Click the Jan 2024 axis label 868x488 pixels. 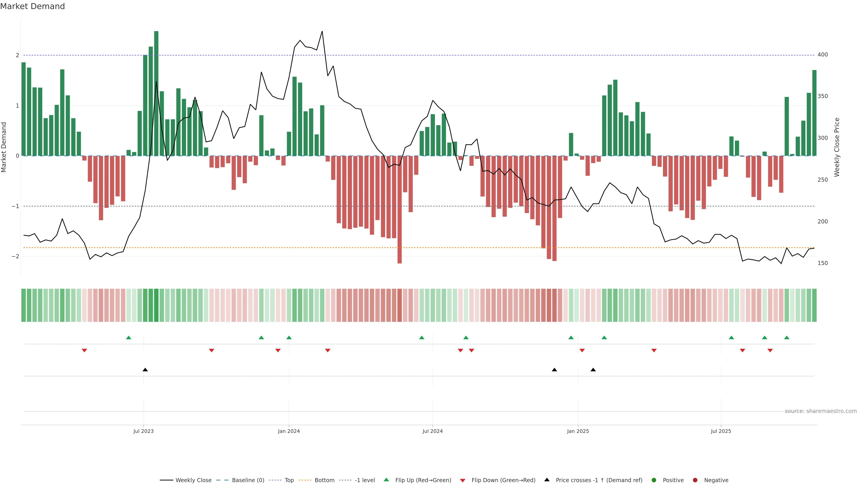pyautogui.click(x=289, y=431)
